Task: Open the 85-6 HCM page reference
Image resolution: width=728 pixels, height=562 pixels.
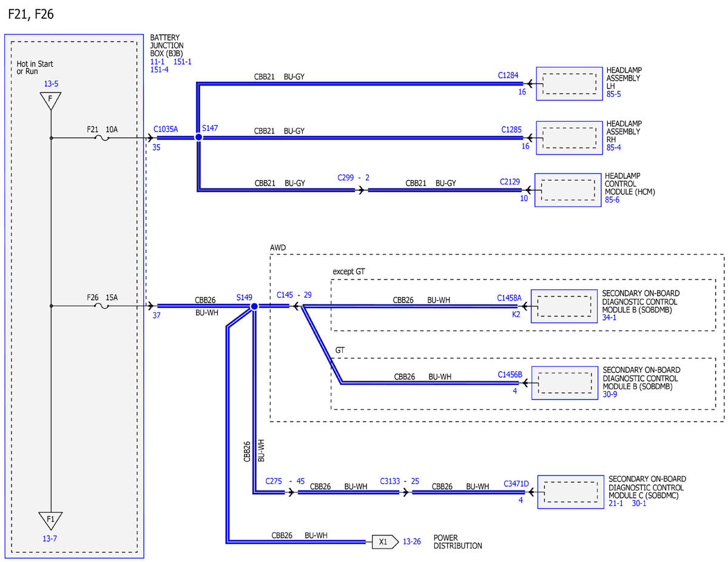Action: [x=613, y=201]
